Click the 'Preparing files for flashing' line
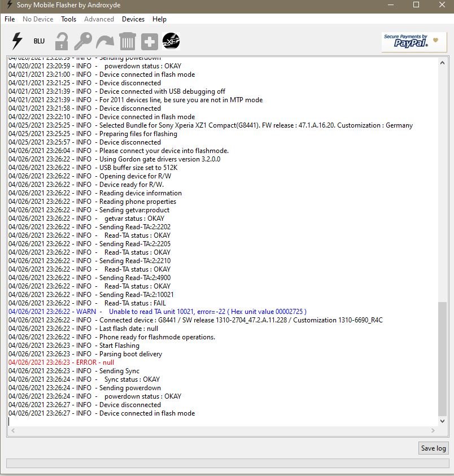Image resolution: width=454 pixels, height=476 pixels. [93, 134]
